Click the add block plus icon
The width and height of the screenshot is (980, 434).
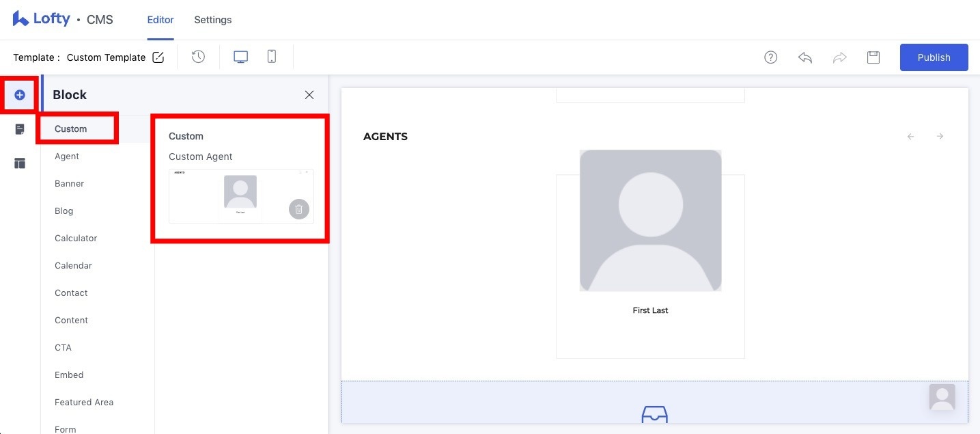click(x=20, y=95)
